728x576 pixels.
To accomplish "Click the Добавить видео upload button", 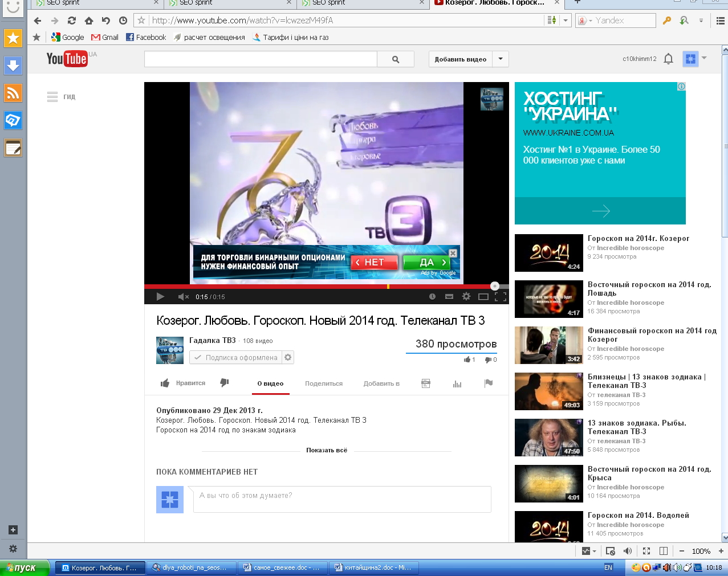I will 461,59.
